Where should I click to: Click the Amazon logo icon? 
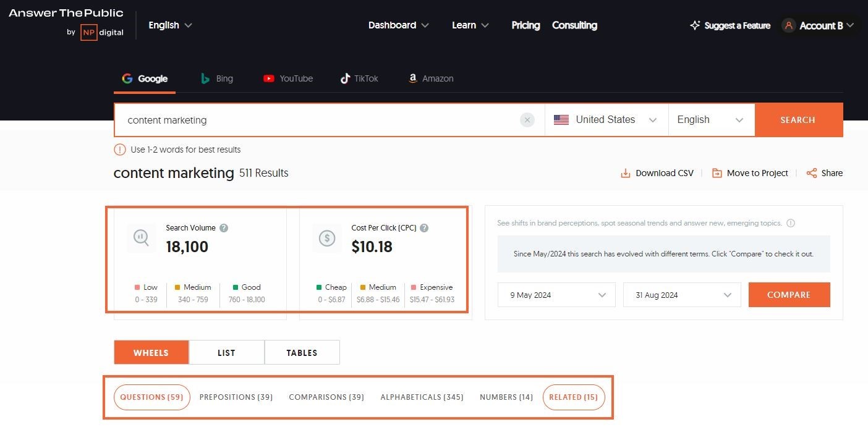[x=412, y=78]
